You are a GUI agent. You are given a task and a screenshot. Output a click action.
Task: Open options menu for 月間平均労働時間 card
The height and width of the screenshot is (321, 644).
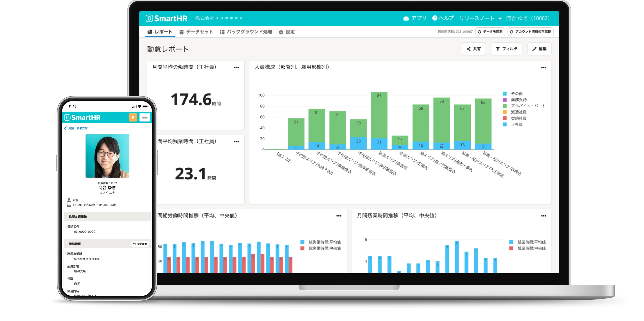[236, 67]
